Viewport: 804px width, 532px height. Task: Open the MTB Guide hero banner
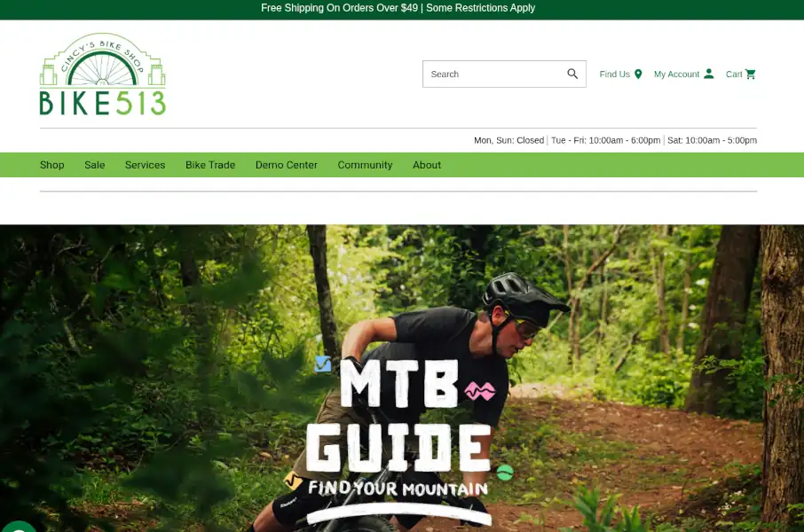coord(402,379)
